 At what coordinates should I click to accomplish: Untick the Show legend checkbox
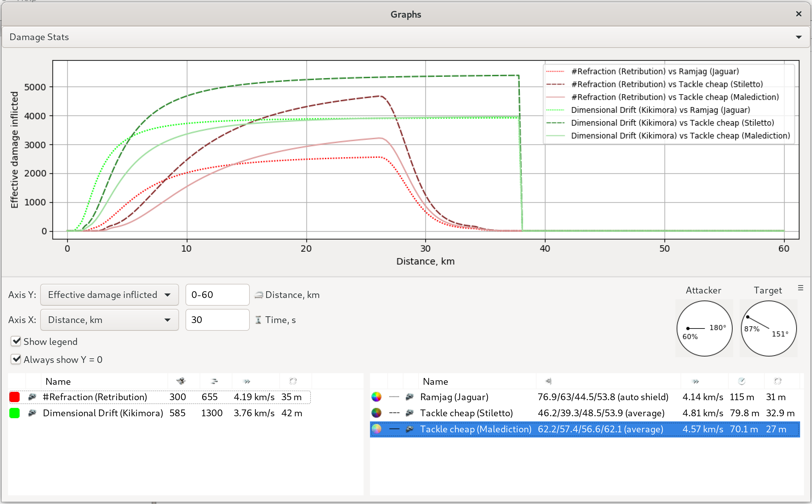click(x=16, y=341)
